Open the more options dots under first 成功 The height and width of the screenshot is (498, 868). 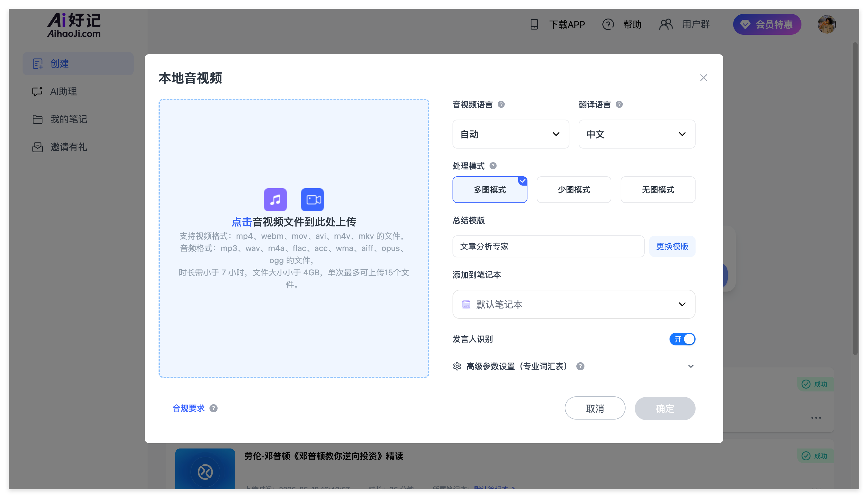[816, 418]
